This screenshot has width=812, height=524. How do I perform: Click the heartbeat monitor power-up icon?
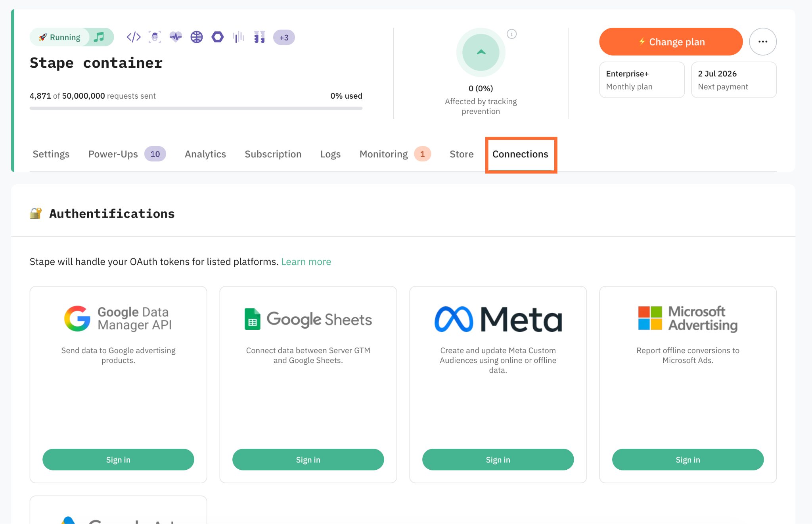point(176,37)
